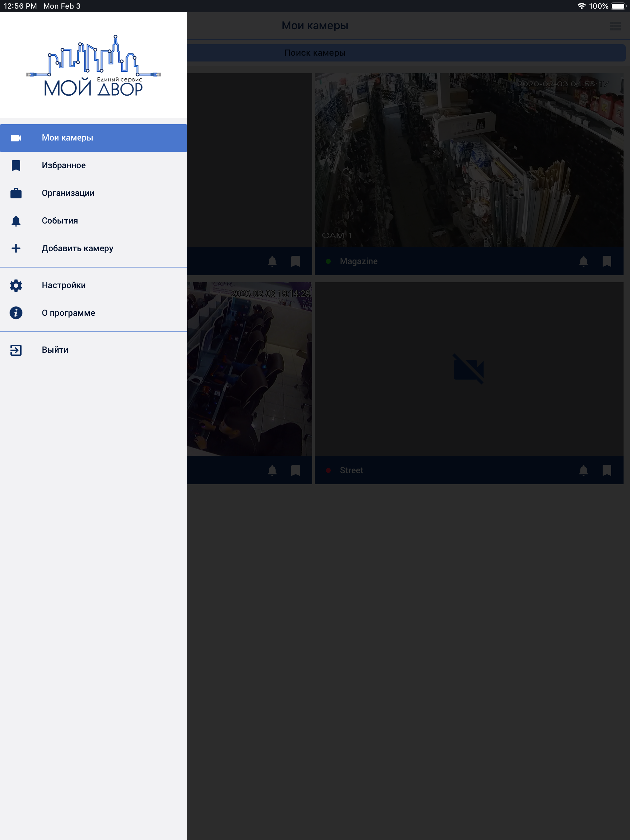Open the Magazine camera video thumbnail

point(469,160)
